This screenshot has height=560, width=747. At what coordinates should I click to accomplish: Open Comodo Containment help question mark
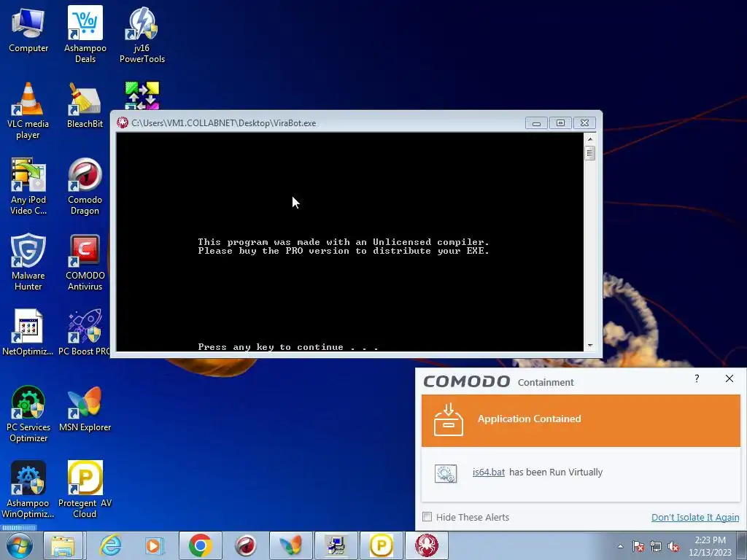[x=697, y=378]
